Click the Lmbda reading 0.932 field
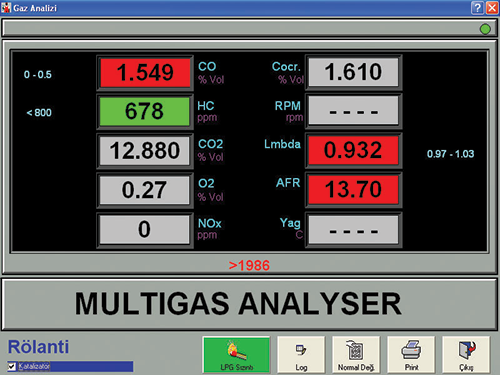Viewport: 500px width, 375px height. click(353, 150)
